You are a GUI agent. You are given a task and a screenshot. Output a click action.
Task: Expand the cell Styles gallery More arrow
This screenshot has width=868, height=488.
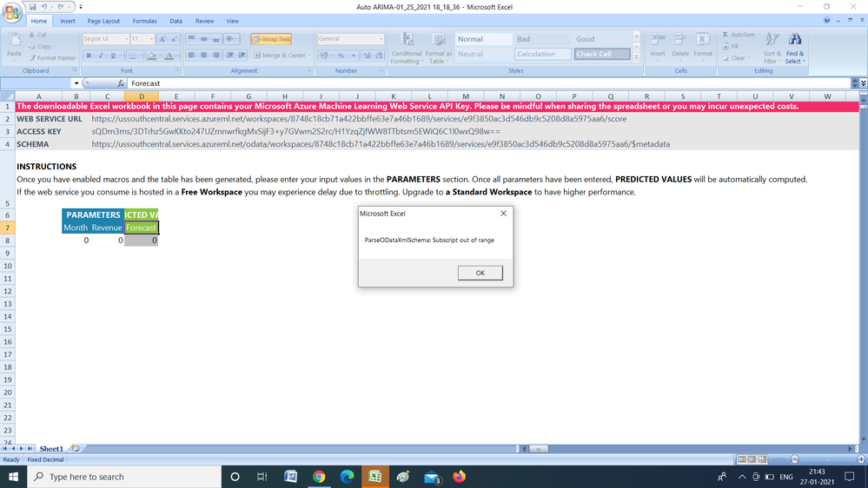click(x=637, y=57)
